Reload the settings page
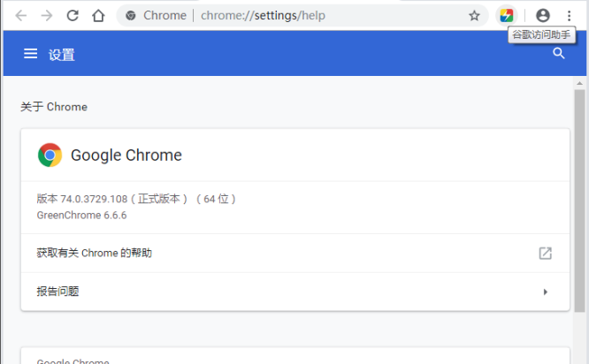The height and width of the screenshot is (364, 589). (73, 16)
